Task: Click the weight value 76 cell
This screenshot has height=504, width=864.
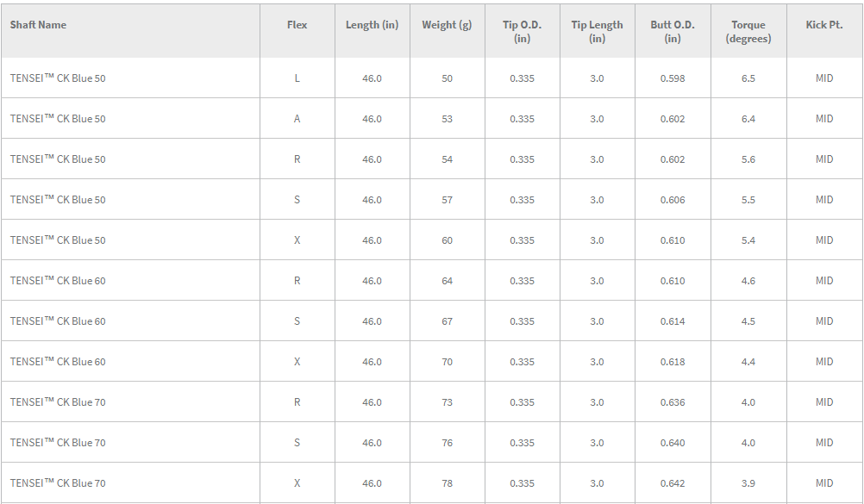Action: click(x=447, y=443)
